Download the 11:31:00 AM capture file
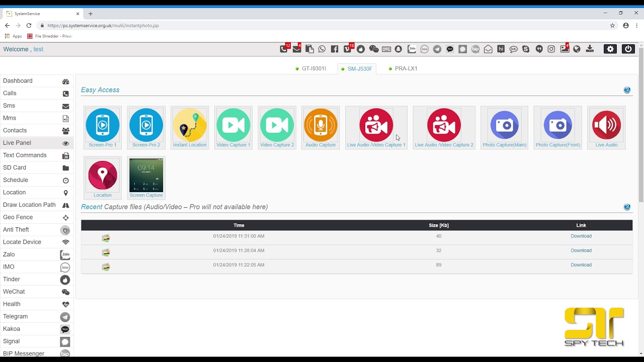Viewport: 644px width, 362px height. (x=581, y=236)
